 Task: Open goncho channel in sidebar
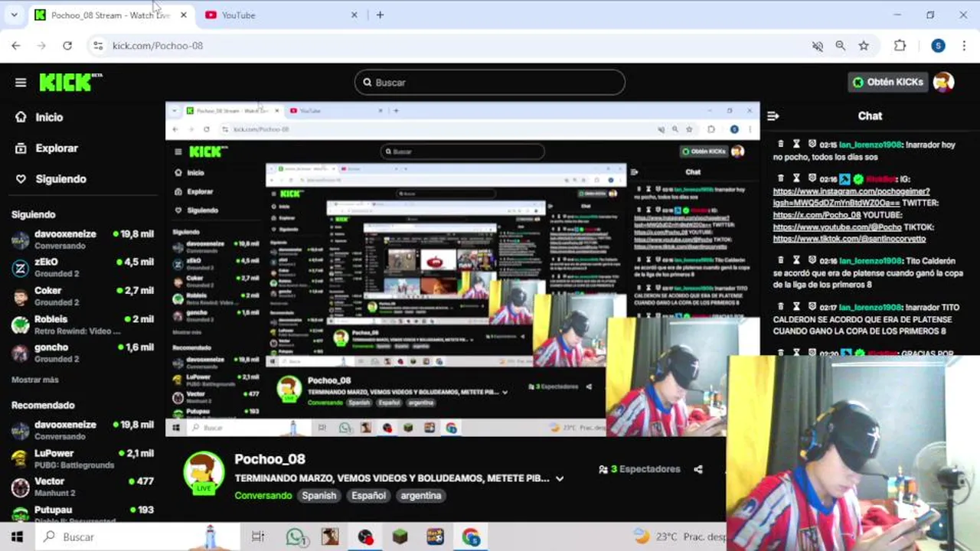pos(83,353)
